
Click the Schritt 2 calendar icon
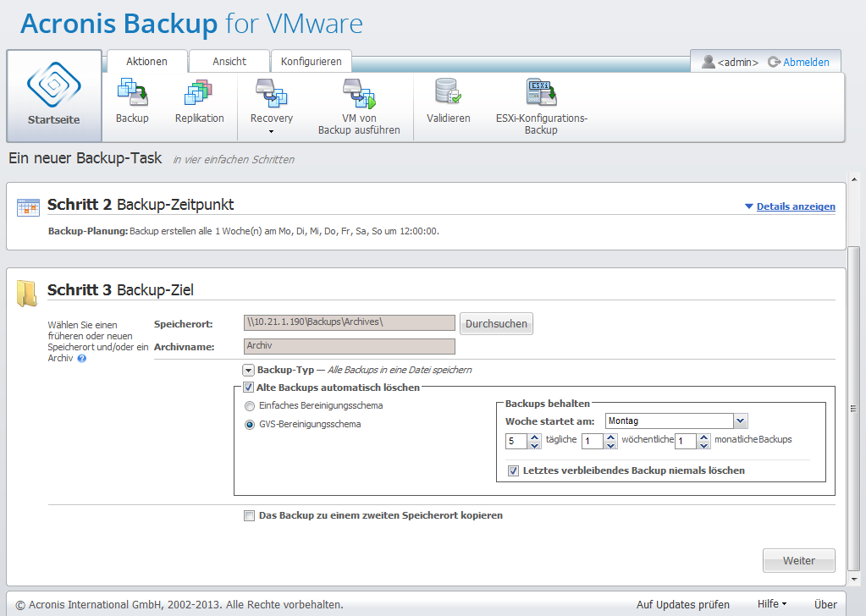pyautogui.click(x=28, y=207)
